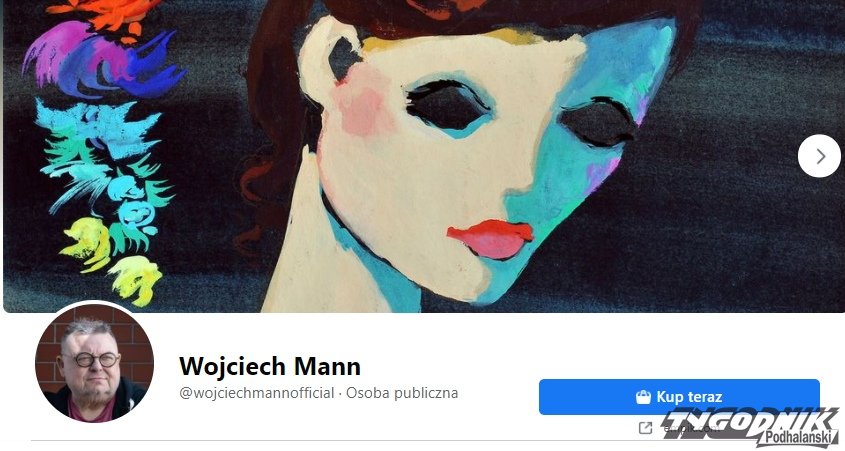This screenshot has height=451, width=845.
Task: Advance cover photo with the right chevron arrow
Action: [819, 156]
